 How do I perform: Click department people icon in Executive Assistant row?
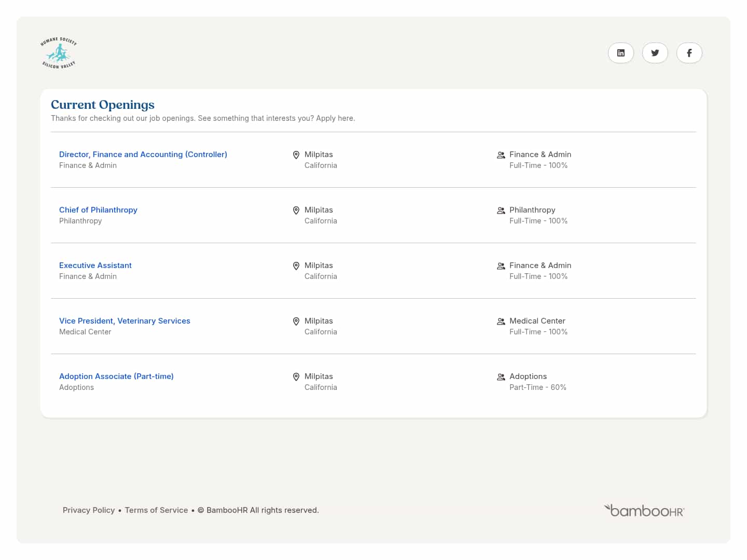(x=501, y=266)
